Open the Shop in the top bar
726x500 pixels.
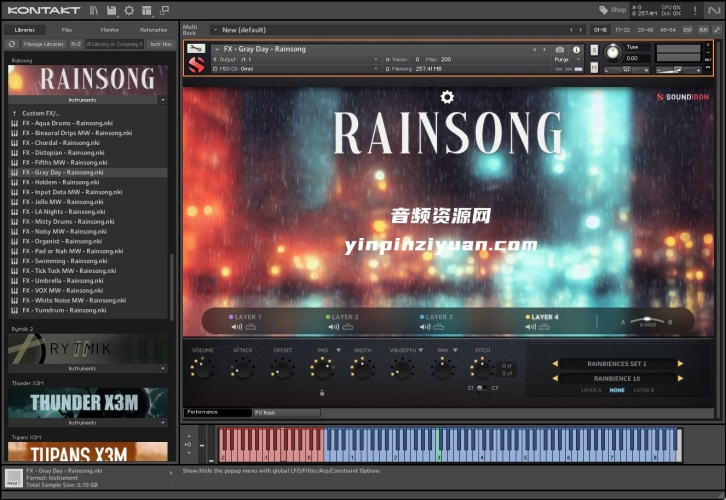[x=611, y=10]
